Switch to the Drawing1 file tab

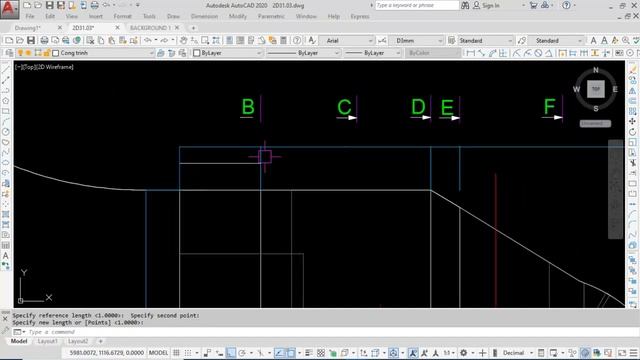pyautogui.click(x=28, y=28)
